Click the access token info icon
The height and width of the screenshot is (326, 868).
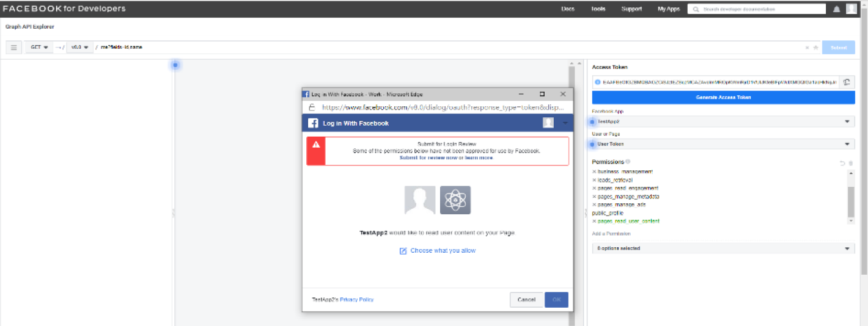click(x=598, y=82)
